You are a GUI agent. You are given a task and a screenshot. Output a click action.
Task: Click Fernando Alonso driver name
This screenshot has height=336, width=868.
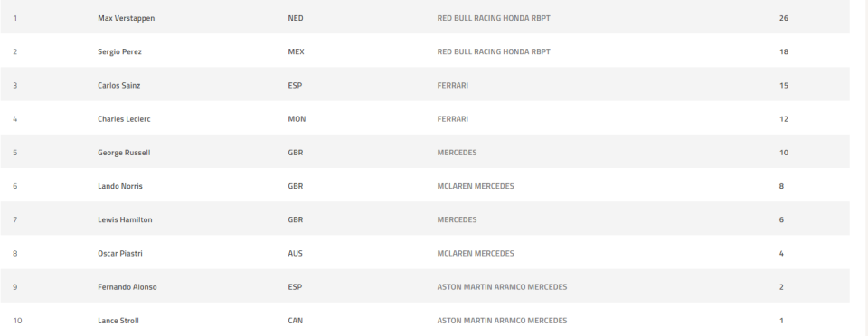[127, 287]
